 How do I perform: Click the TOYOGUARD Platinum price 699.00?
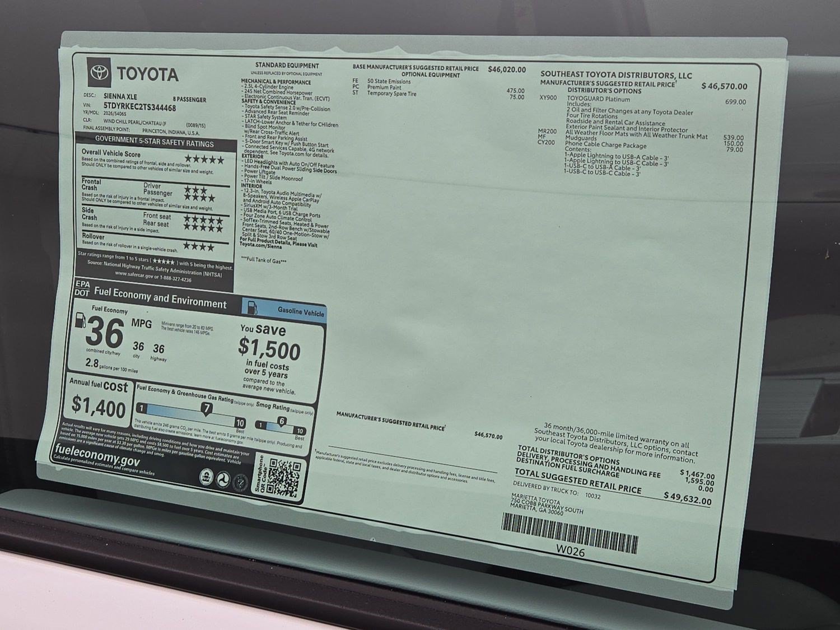point(735,102)
